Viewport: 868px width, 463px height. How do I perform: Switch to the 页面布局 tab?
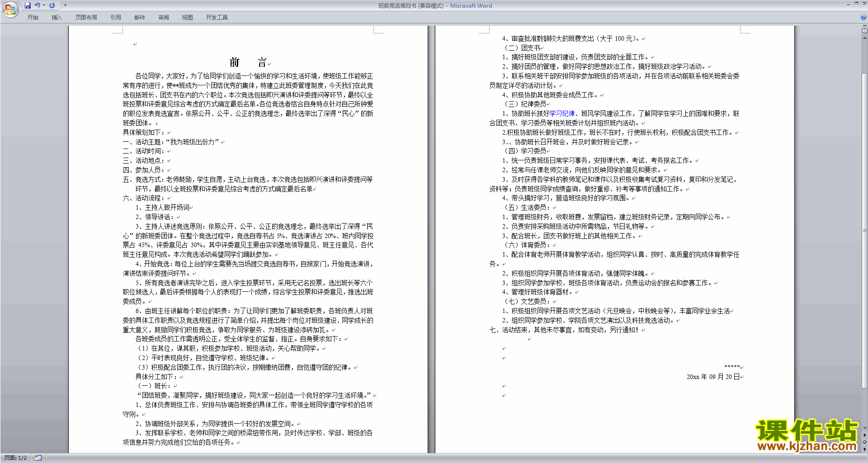point(86,18)
